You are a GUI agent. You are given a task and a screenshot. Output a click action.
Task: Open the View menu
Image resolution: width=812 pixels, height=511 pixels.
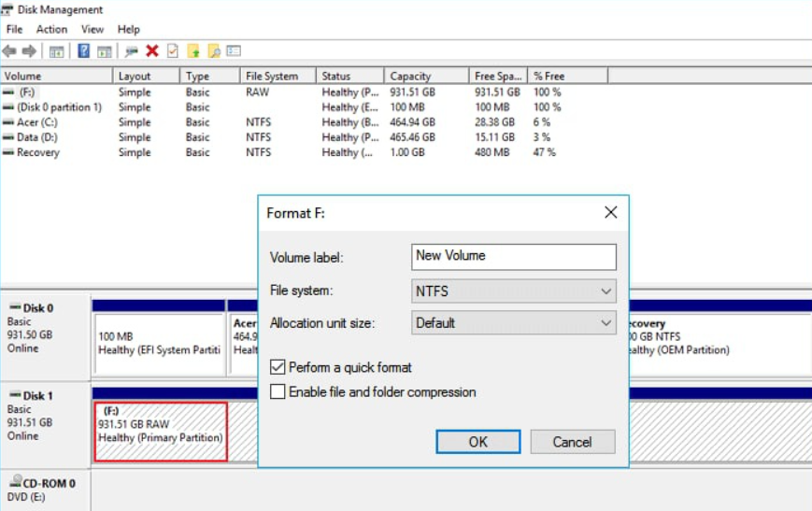[93, 30]
